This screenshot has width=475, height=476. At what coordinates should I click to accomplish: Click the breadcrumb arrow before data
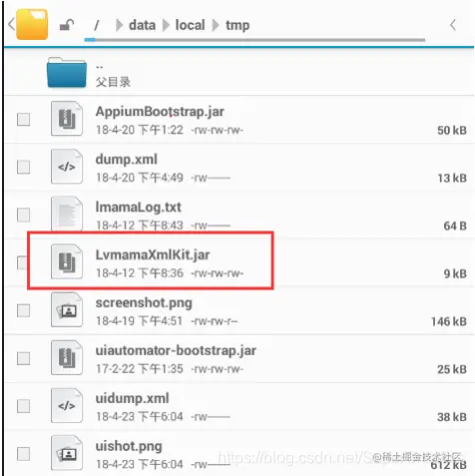pos(119,25)
